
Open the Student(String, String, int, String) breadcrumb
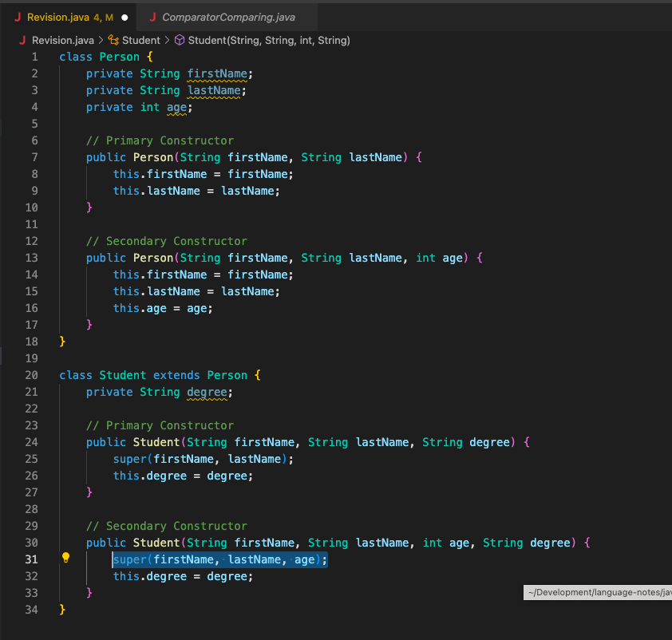coord(269,40)
